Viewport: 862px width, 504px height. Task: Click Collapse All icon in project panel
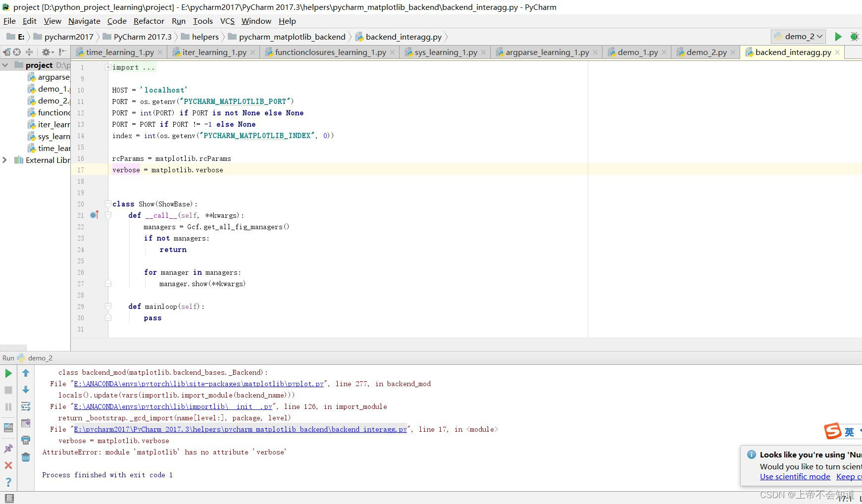[29, 52]
